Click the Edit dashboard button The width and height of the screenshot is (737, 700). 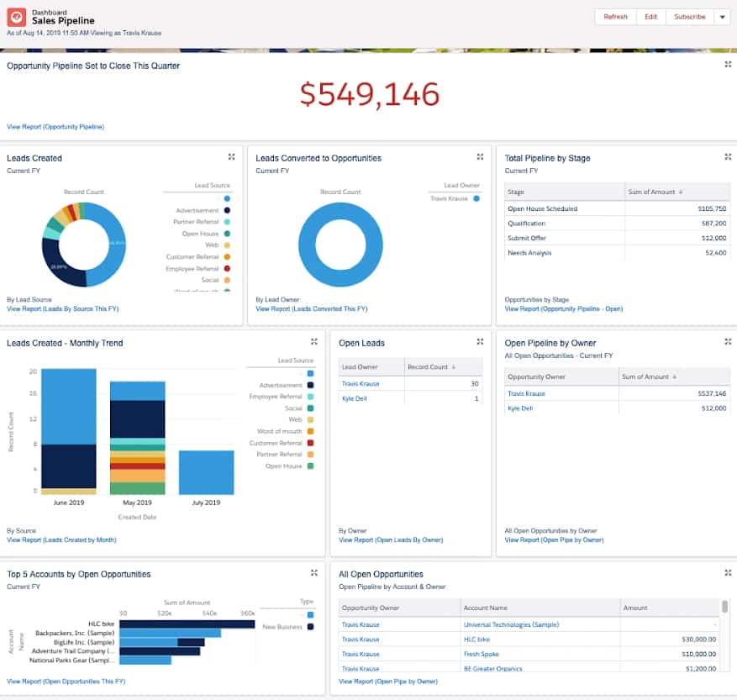click(651, 17)
